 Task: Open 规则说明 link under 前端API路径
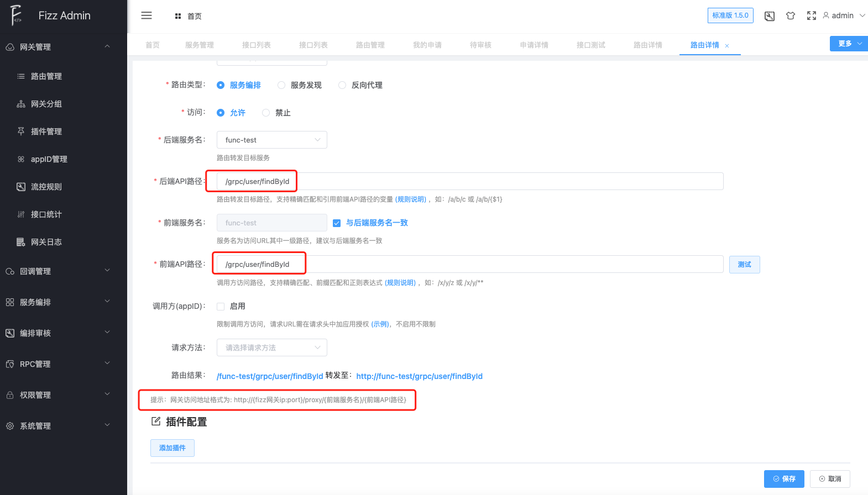pyautogui.click(x=400, y=283)
